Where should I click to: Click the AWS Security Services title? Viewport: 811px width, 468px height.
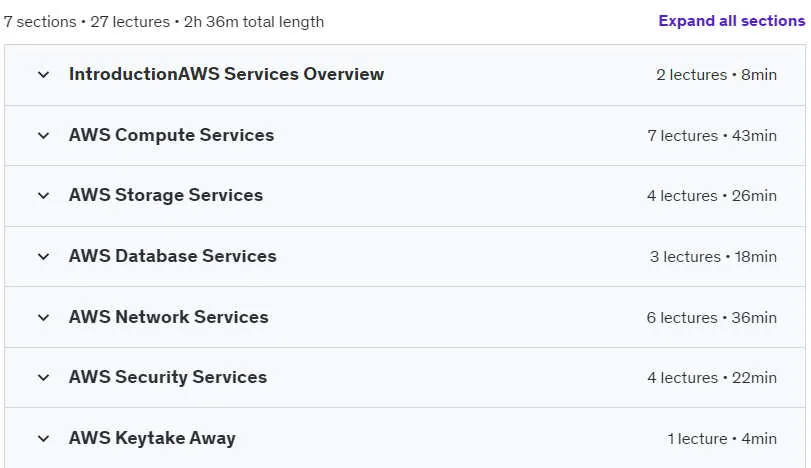(168, 378)
